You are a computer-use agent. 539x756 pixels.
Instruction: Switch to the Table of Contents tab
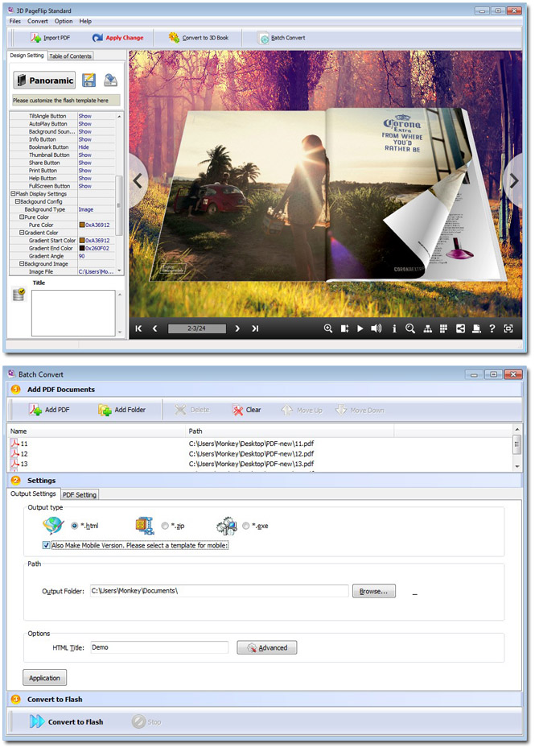[x=71, y=56]
